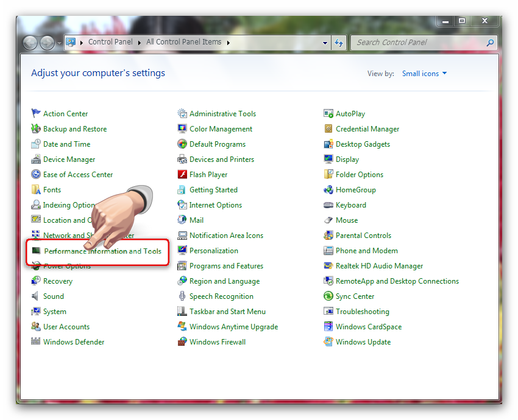Click the search magnifier icon
Image resolution: width=518 pixels, height=420 pixels.
[x=490, y=43]
